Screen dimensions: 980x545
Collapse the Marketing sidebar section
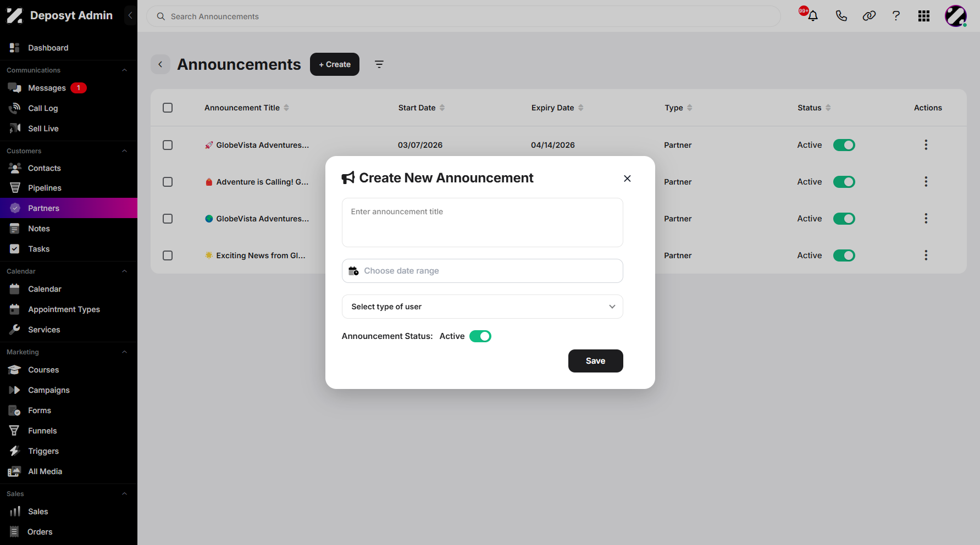coord(125,352)
